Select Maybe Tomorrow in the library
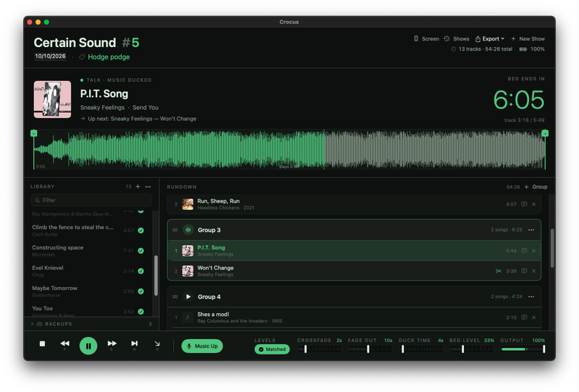This screenshot has height=392, width=579. 88,291
